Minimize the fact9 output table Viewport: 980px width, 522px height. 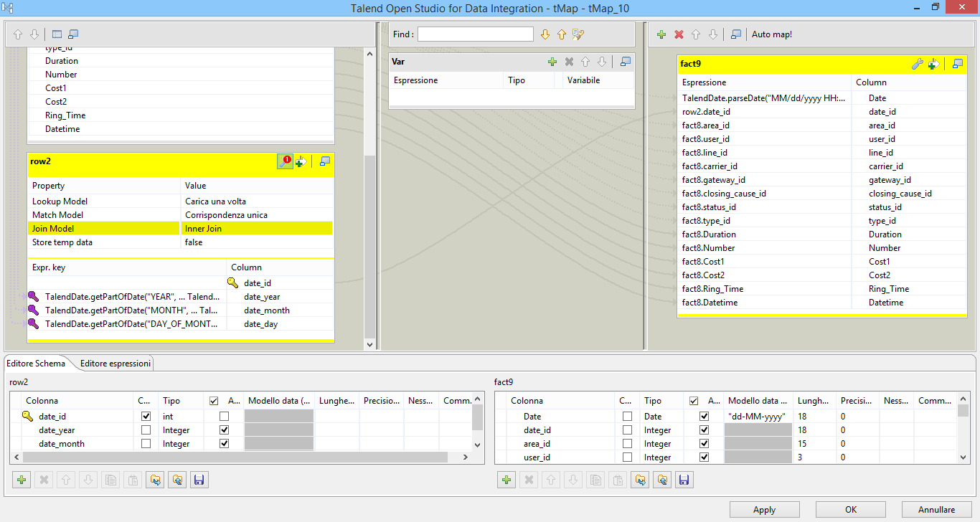pos(958,65)
